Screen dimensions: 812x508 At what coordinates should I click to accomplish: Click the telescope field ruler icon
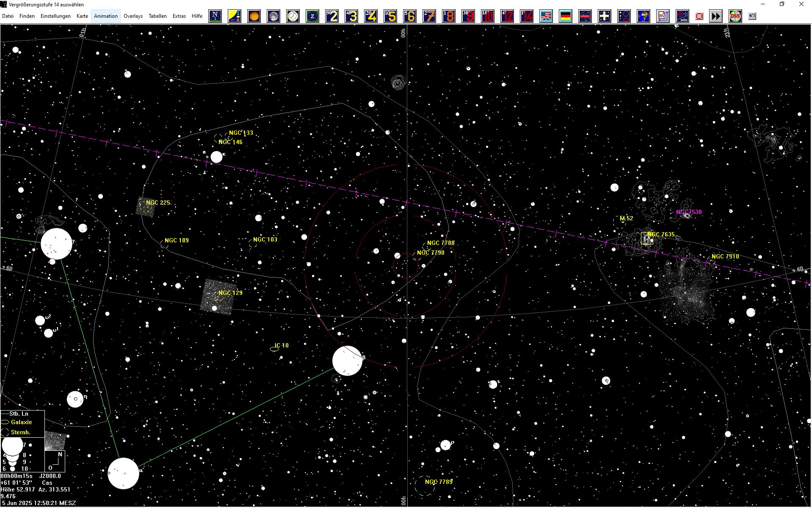(682, 16)
